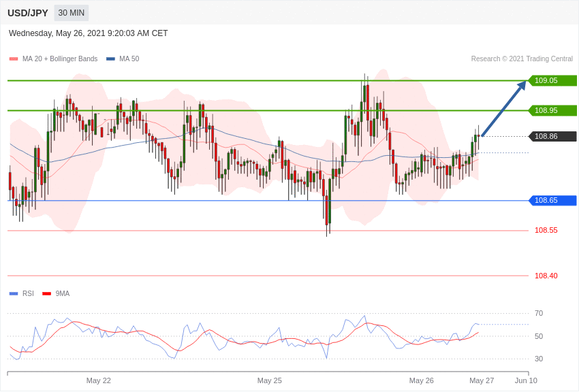Click the '9MA' legend label
The width and height of the screenshot is (579, 392).
pos(63,294)
